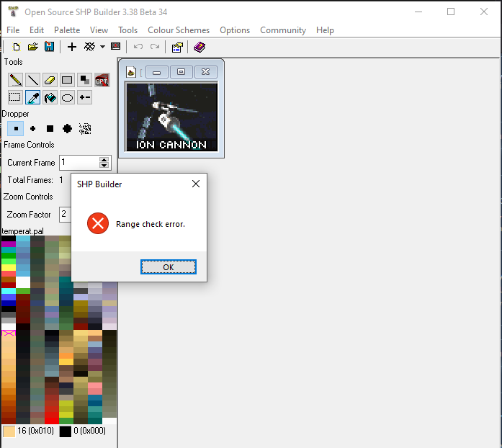Expand the dropdown arrow beside the grid icon

(x=102, y=47)
